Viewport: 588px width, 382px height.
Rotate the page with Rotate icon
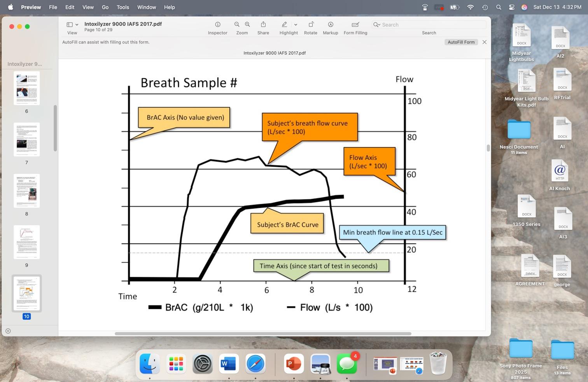(x=311, y=25)
